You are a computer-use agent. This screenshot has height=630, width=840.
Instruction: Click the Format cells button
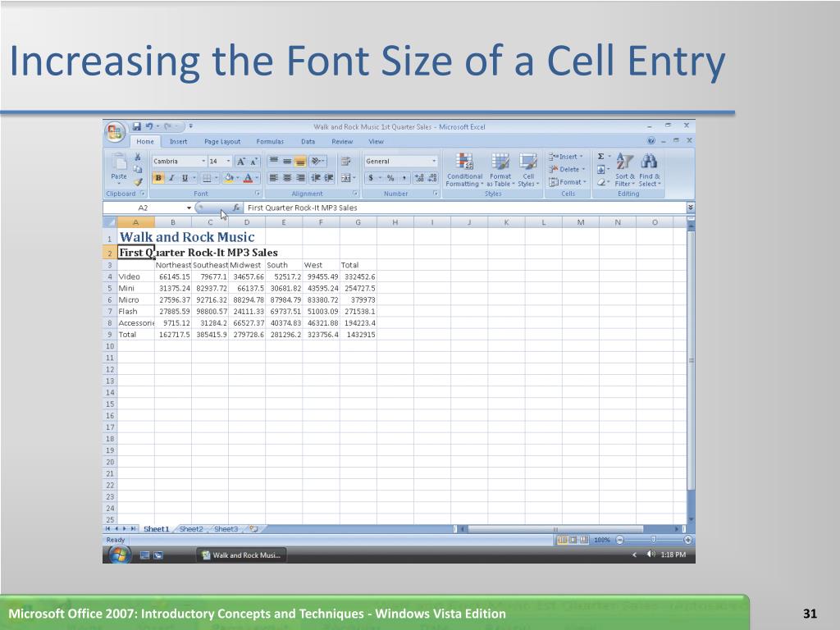[x=568, y=182]
